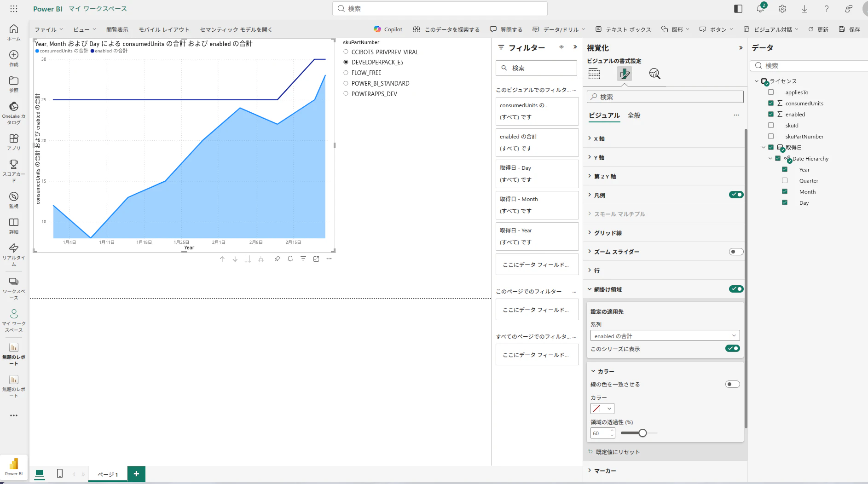Collapse the ライセンス table tree
868x484 pixels.
(757, 81)
